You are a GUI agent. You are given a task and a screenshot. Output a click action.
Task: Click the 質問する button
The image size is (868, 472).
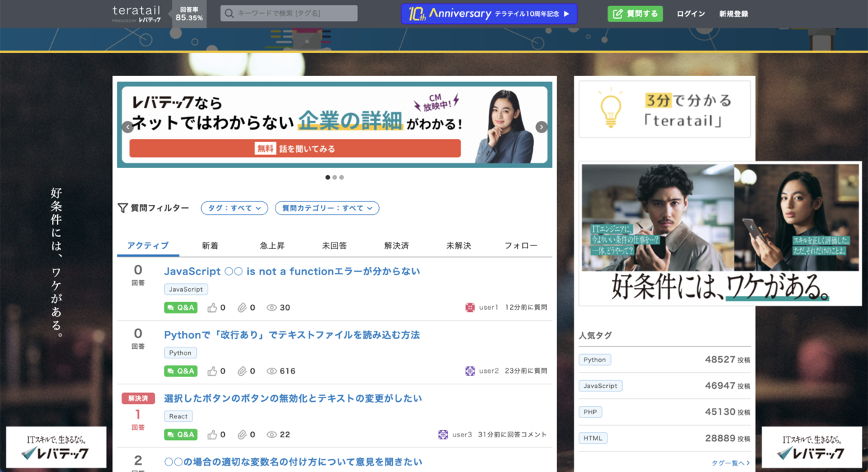coord(635,14)
